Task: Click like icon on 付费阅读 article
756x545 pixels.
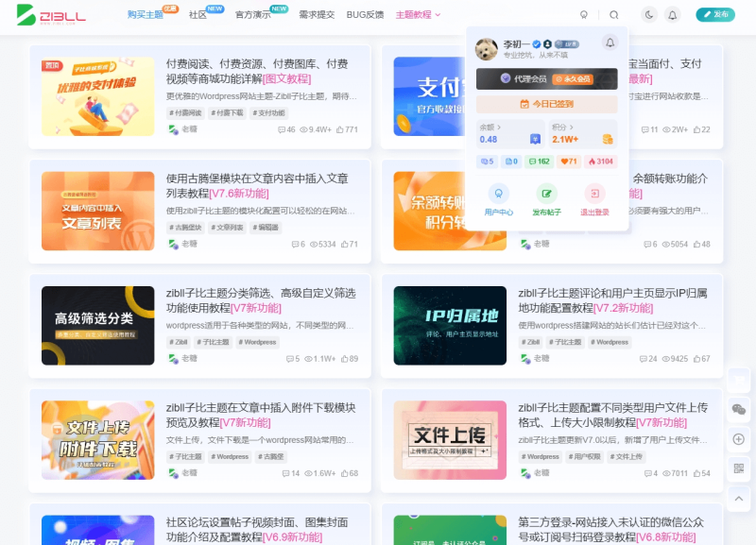Action: pyautogui.click(x=340, y=129)
